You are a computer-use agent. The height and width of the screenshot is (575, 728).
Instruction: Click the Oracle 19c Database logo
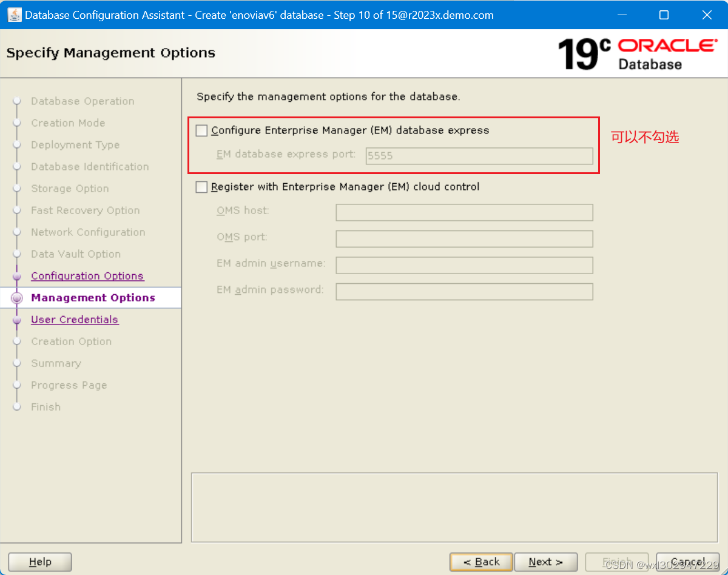pos(637,54)
